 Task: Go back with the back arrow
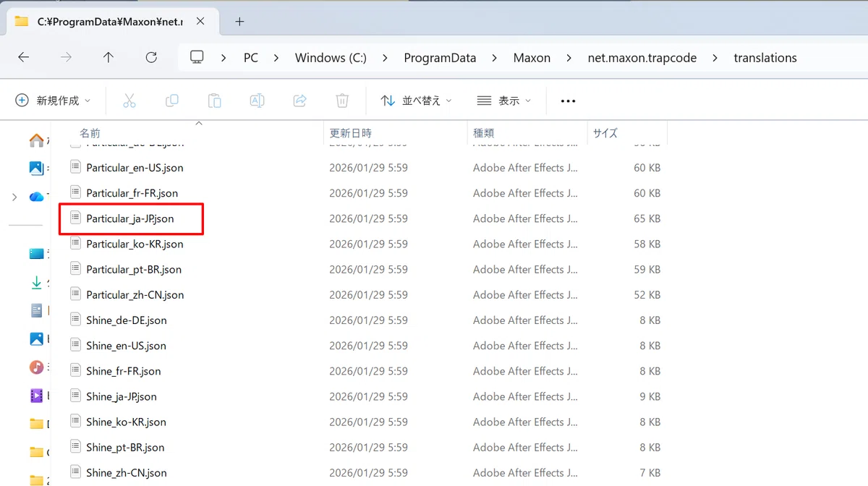point(24,58)
